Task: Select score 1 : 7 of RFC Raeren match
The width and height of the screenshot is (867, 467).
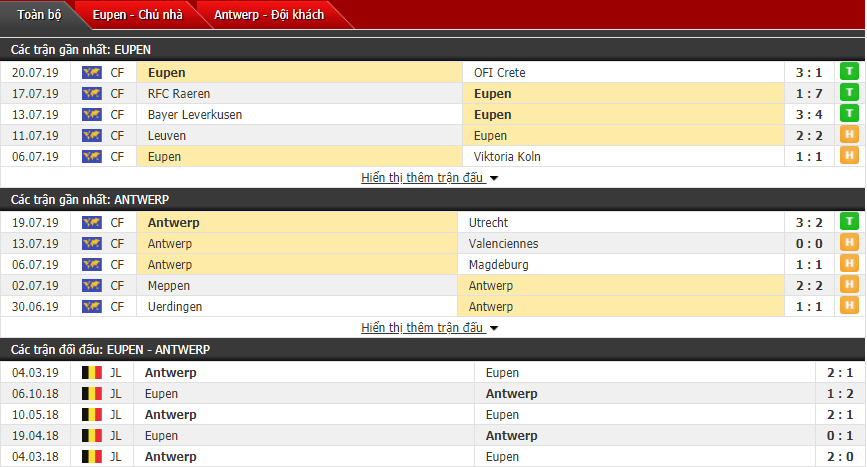Action: 809,93
